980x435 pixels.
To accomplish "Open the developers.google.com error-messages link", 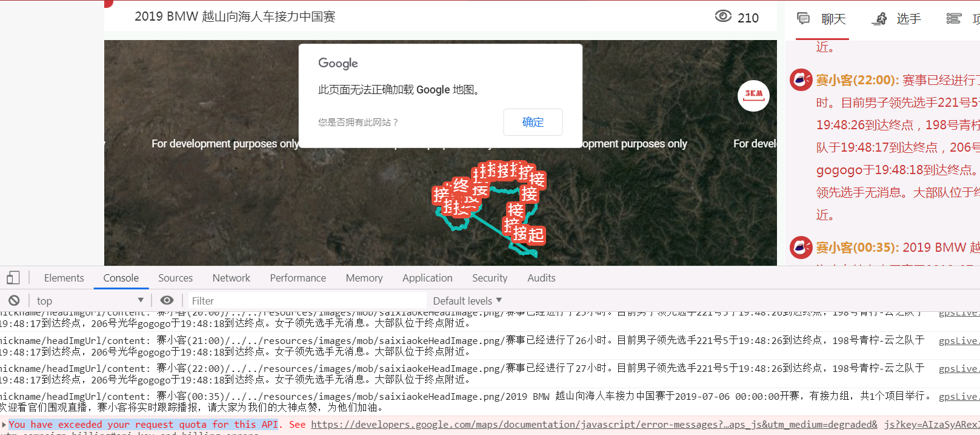I will (594, 425).
